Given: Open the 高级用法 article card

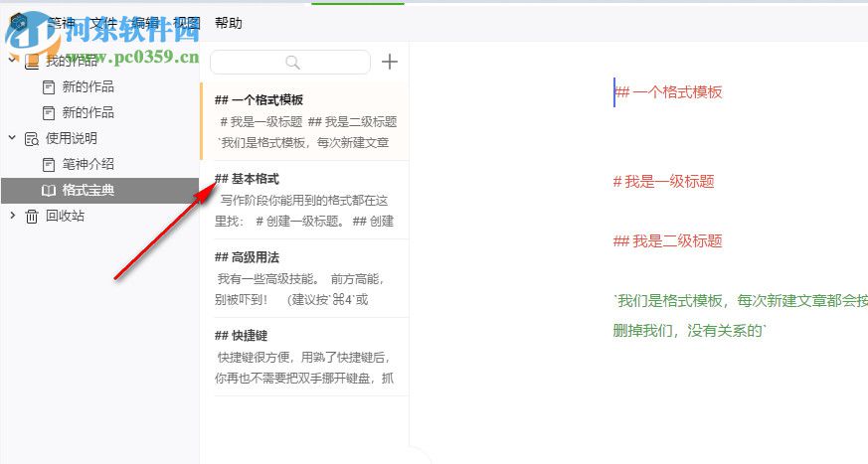Looking at the screenshot, I should 304,279.
